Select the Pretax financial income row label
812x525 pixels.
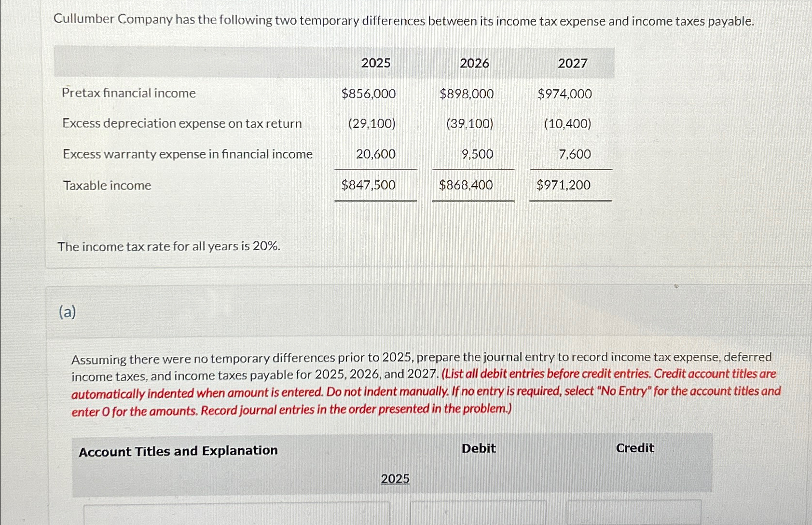(x=128, y=93)
